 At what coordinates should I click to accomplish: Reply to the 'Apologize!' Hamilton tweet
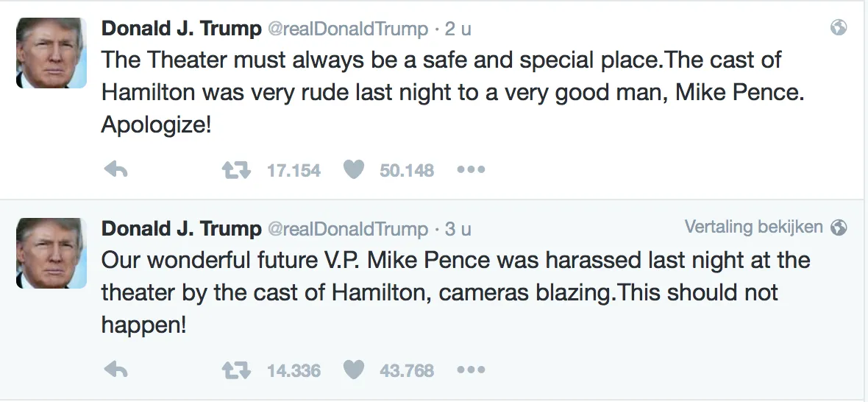tap(115, 169)
